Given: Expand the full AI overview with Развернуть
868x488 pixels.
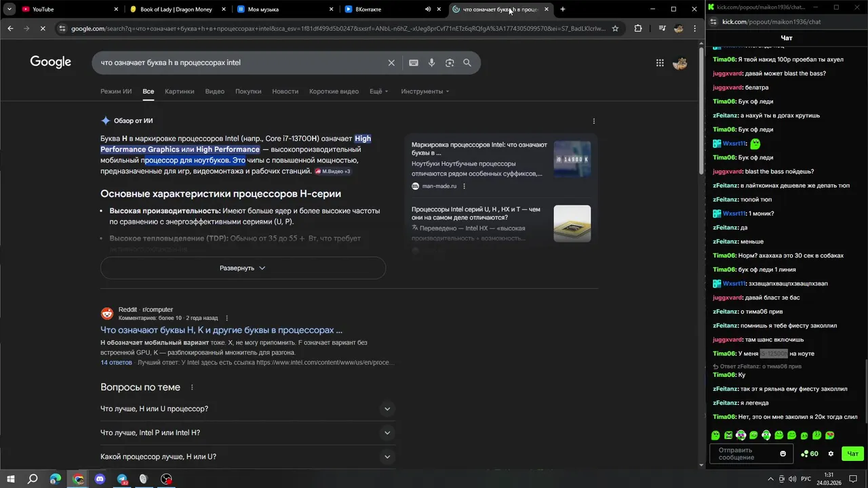Looking at the screenshot, I should (243, 268).
